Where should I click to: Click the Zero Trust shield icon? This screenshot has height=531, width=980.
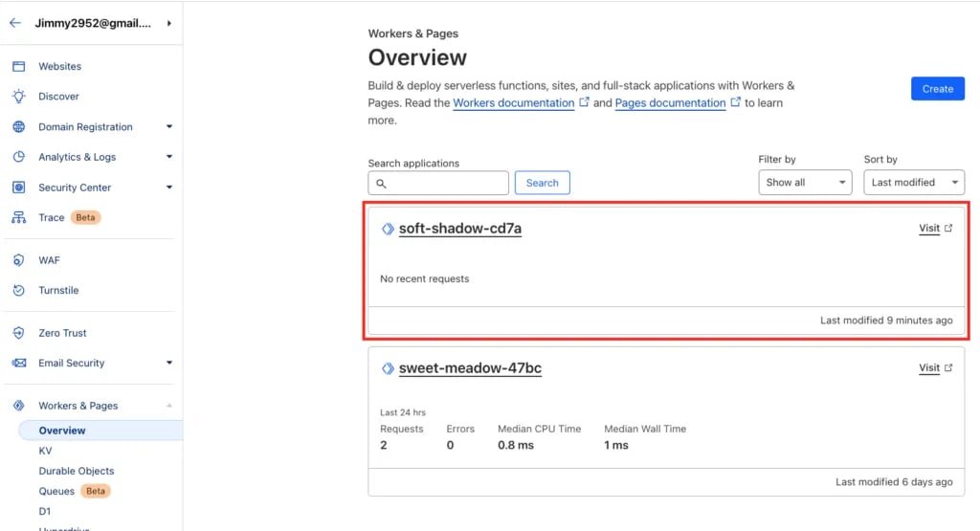click(x=19, y=333)
